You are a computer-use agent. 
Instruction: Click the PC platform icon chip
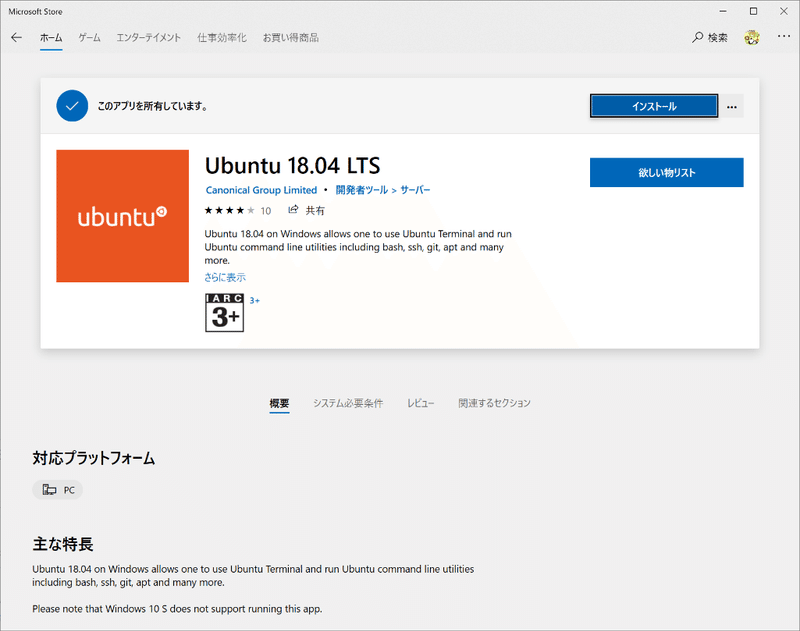[x=58, y=490]
